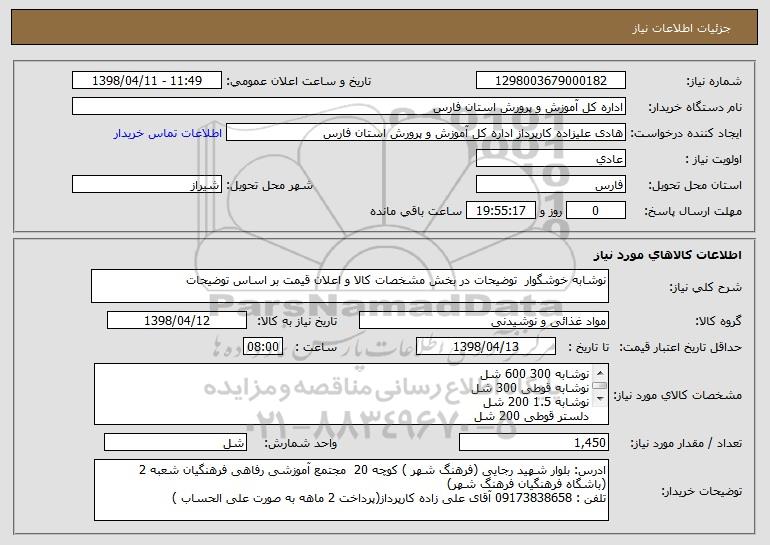Screen dimensions: 770x545
Task: Click the request creator field هادی علیزاده
Action: pyautogui.click(x=426, y=133)
